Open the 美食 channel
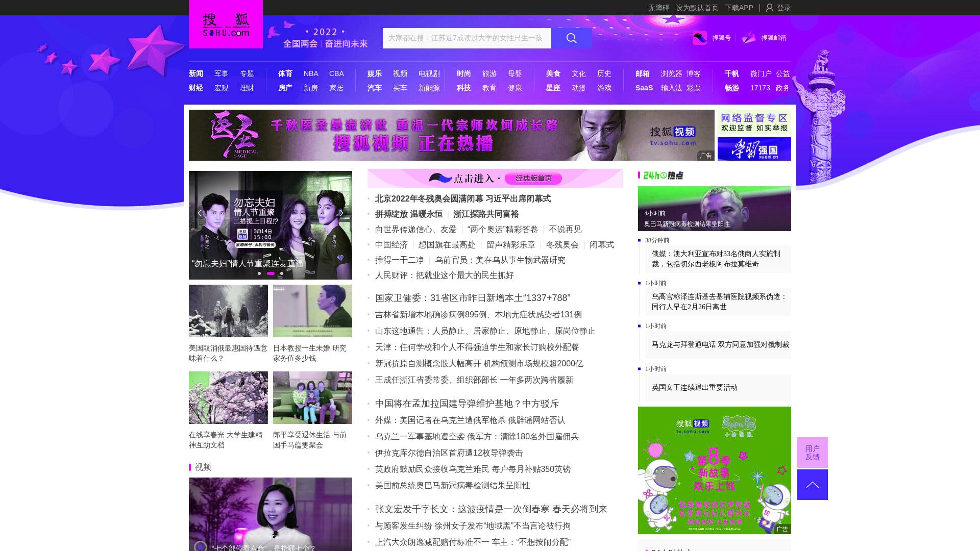 click(x=553, y=73)
